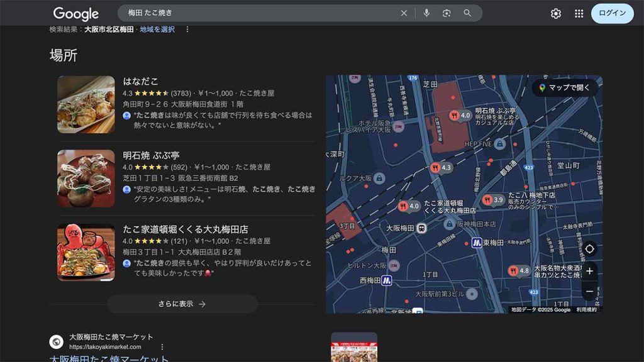Click the 地域を選択 link
Screen dimensions: 644x362
coord(157,29)
